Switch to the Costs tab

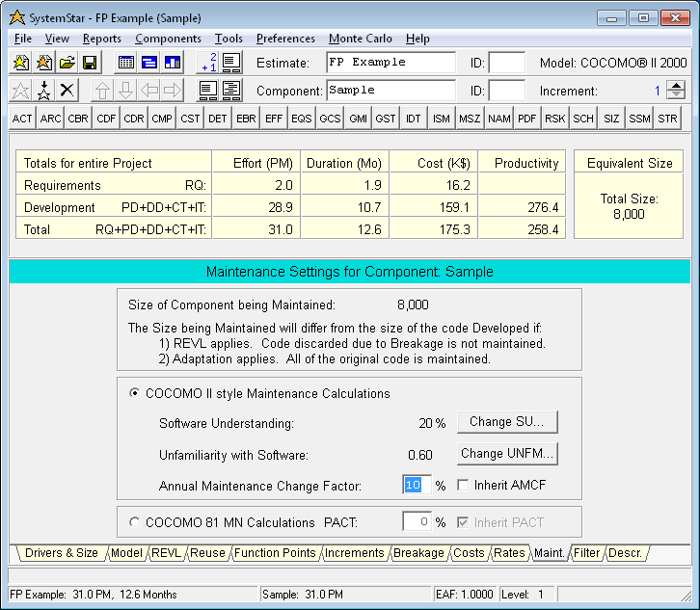[469, 553]
